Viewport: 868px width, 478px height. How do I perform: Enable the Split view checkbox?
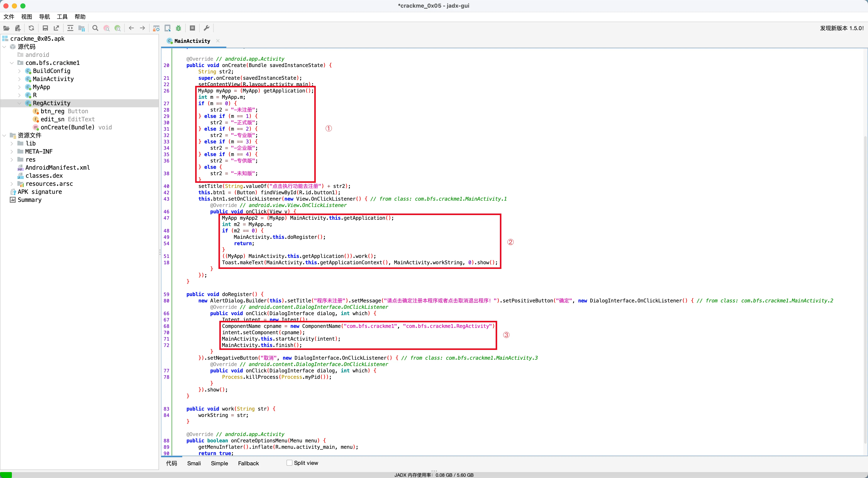click(289, 463)
